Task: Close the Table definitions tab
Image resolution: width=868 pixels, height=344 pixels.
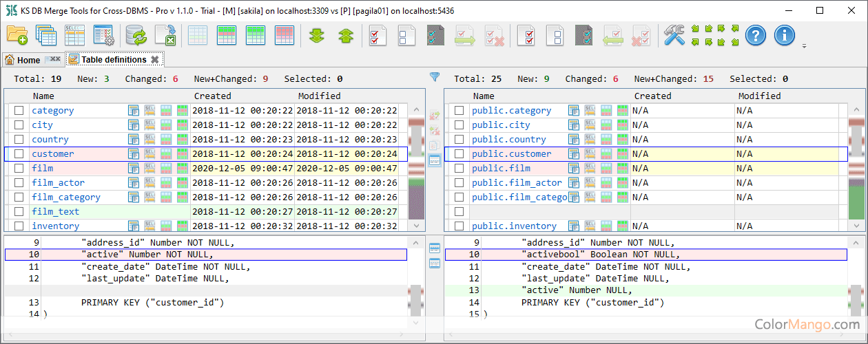Action: (155, 60)
